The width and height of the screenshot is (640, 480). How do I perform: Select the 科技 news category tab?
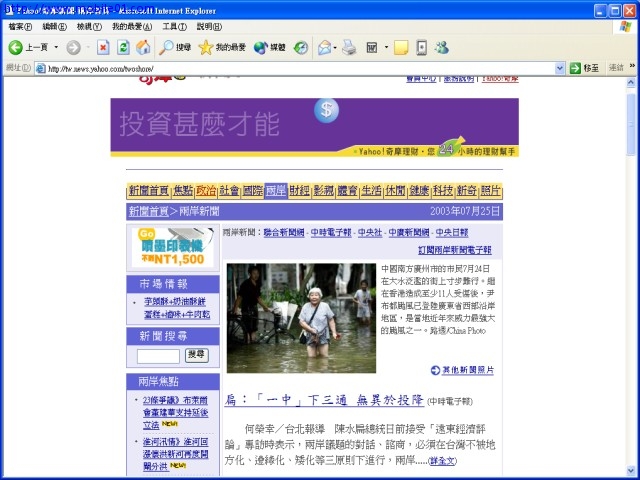tap(443, 191)
